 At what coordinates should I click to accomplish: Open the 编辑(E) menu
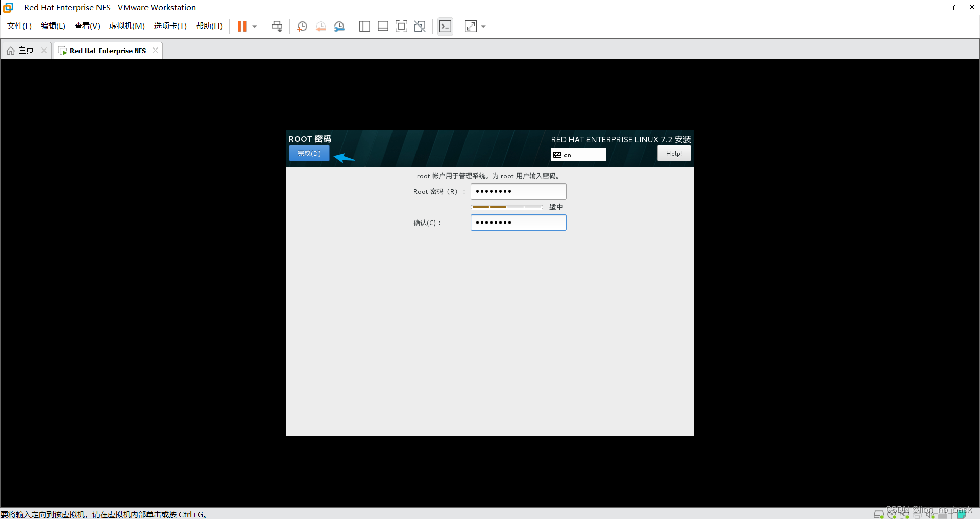coord(53,26)
